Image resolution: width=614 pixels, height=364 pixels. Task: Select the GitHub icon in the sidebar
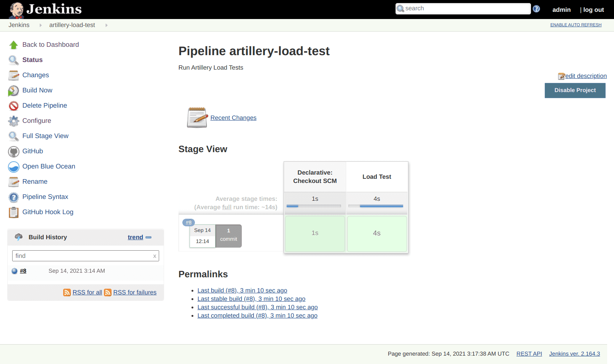tap(14, 151)
